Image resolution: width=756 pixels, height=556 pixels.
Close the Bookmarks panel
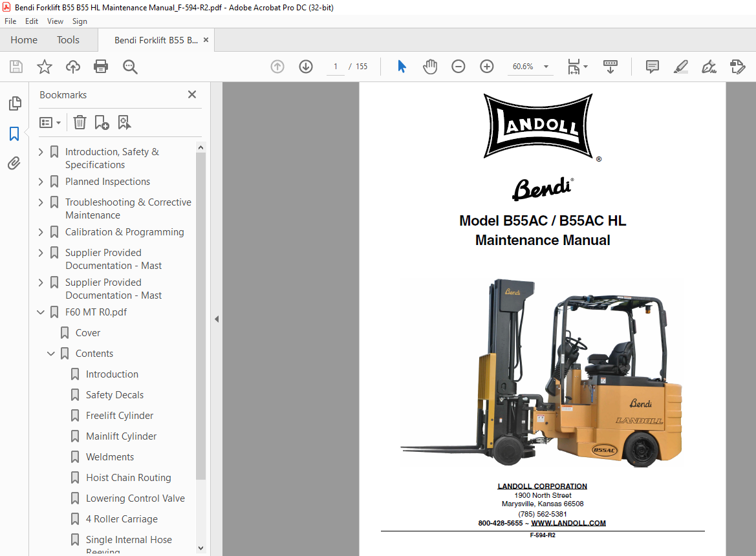(x=192, y=94)
